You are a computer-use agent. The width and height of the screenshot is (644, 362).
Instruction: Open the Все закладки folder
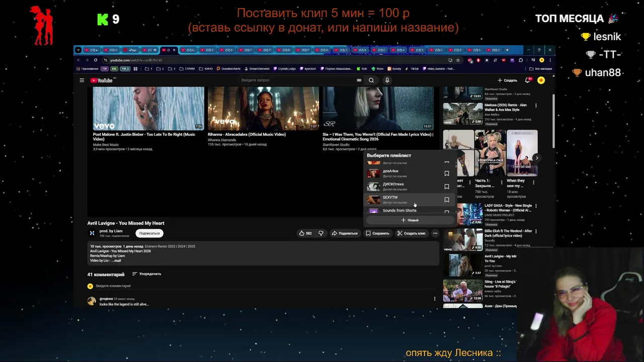click(540, 68)
